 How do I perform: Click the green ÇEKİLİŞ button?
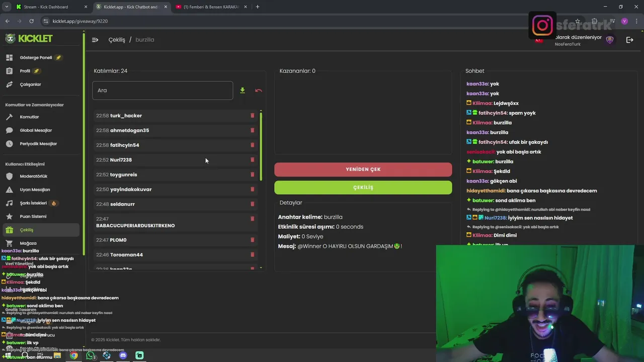pyautogui.click(x=363, y=188)
